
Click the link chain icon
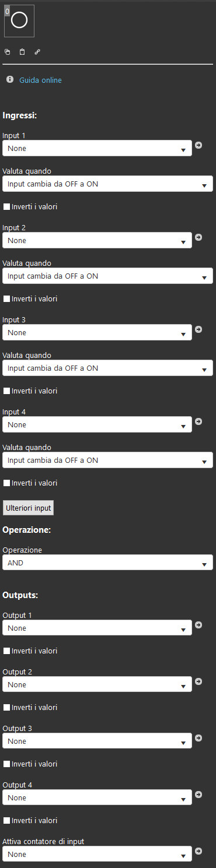click(x=37, y=52)
